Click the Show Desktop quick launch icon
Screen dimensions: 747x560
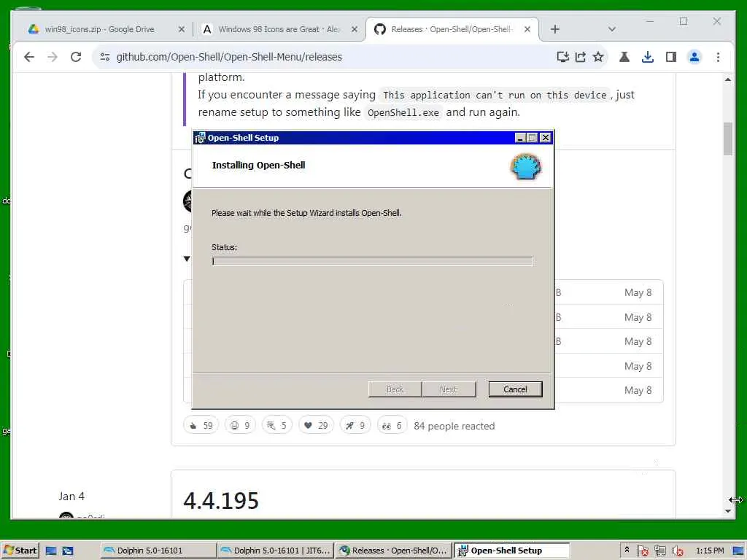pyautogui.click(x=51, y=551)
